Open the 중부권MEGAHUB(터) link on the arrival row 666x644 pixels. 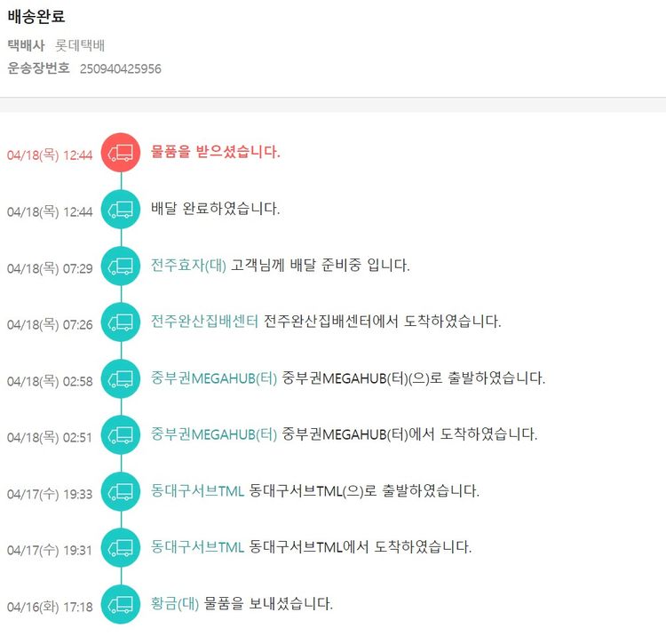(214, 434)
